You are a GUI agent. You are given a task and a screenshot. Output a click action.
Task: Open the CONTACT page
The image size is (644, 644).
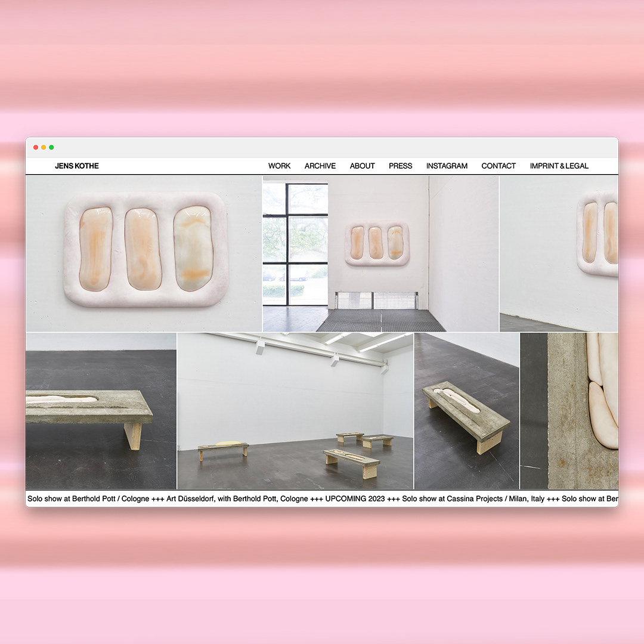click(x=499, y=166)
